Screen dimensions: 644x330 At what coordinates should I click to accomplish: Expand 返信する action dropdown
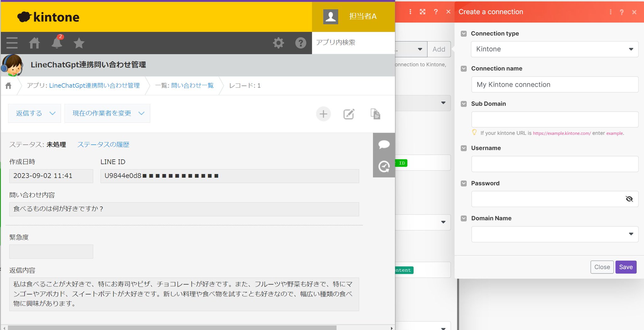click(x=35, y=113)
